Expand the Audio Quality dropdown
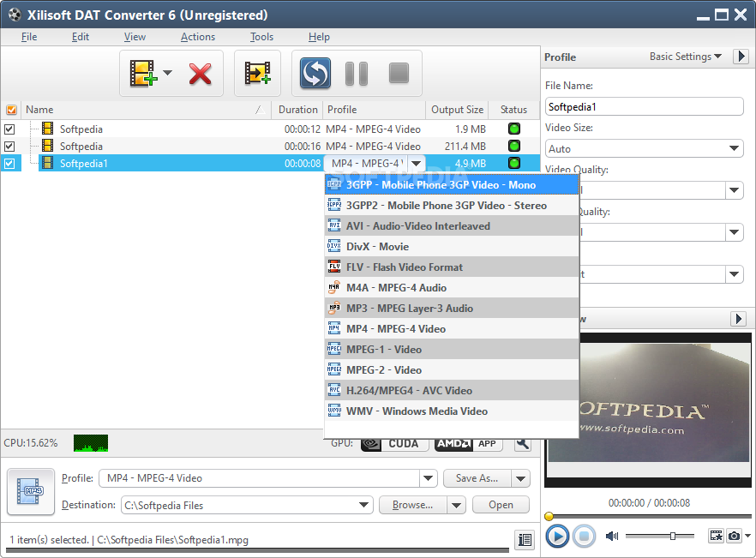Viewport: 756px width, 558px height. click(734, 232)
